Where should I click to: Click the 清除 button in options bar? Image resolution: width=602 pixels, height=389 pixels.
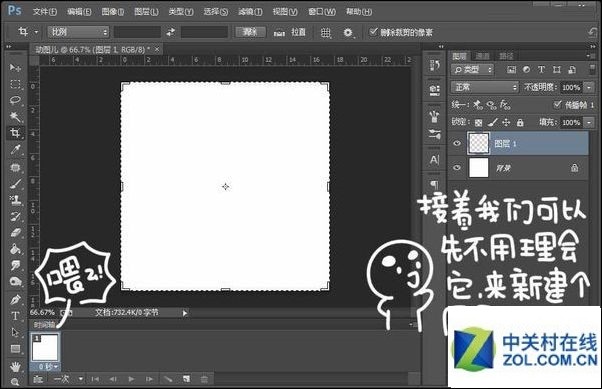(250, 32)
